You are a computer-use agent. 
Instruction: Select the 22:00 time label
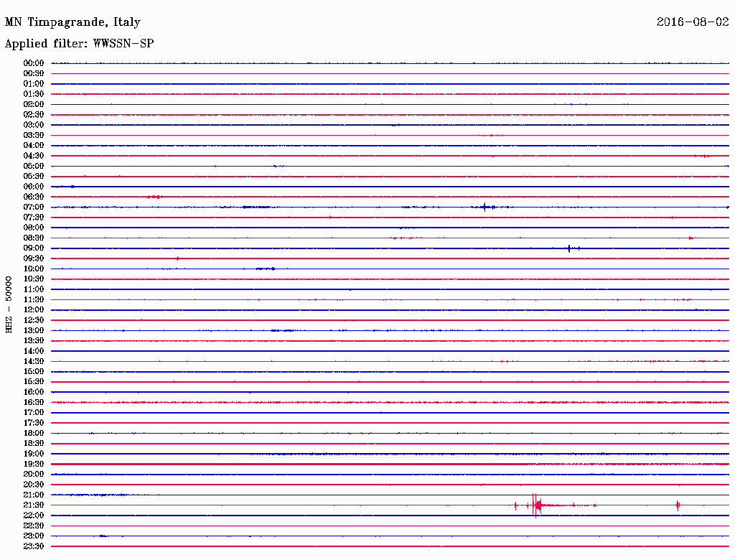tap(34, 515)
